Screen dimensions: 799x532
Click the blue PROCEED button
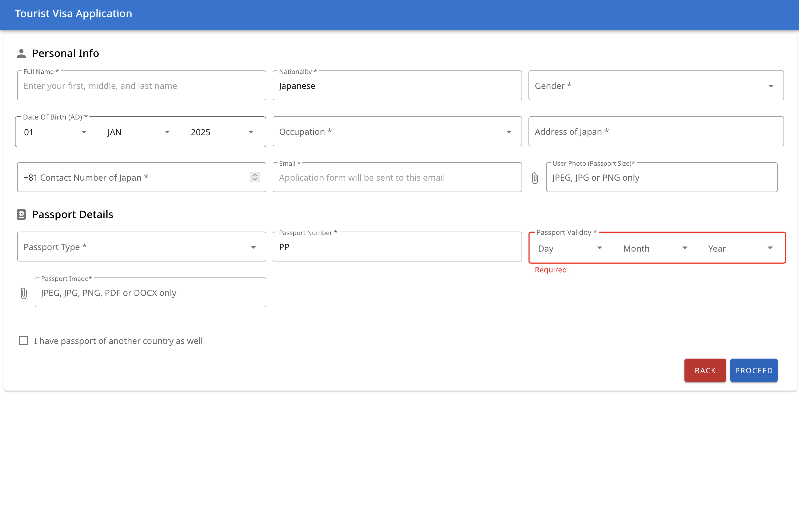(754, 370)
